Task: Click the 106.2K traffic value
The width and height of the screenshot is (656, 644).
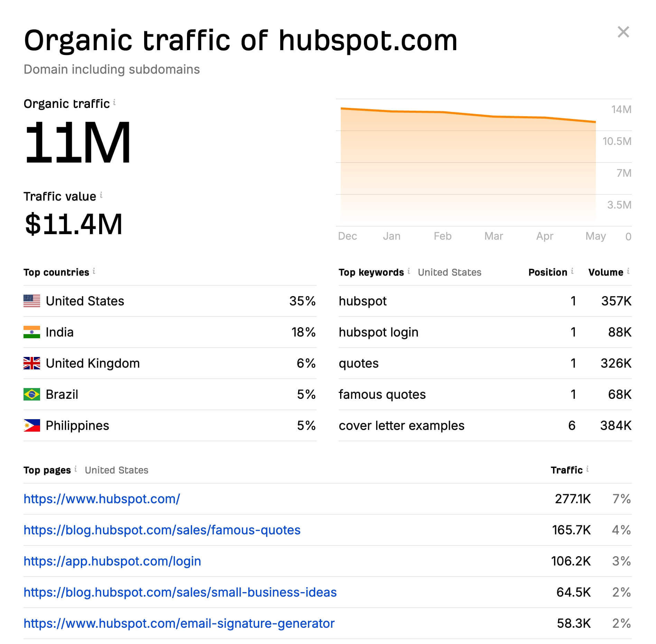Action: point(571,561)
